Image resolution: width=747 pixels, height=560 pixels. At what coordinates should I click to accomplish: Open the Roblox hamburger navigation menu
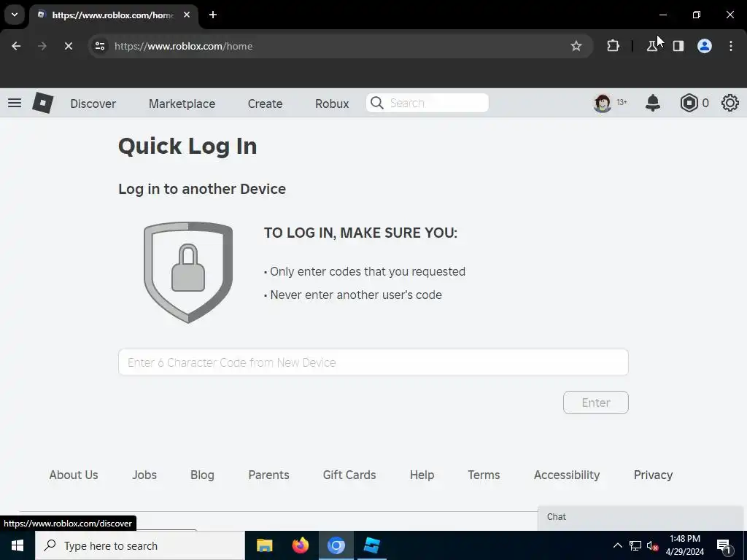point(15,103)
